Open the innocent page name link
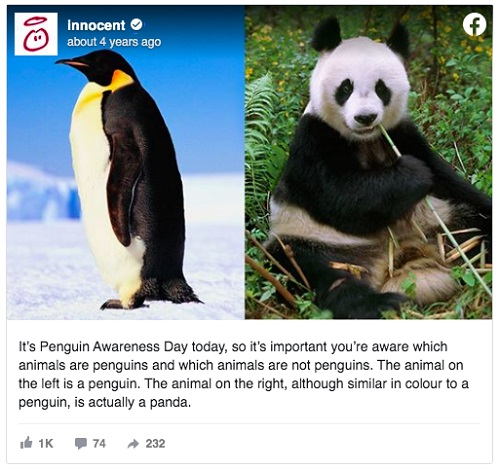The width and height of the screenshot is (500, 470). pos(96,25)
